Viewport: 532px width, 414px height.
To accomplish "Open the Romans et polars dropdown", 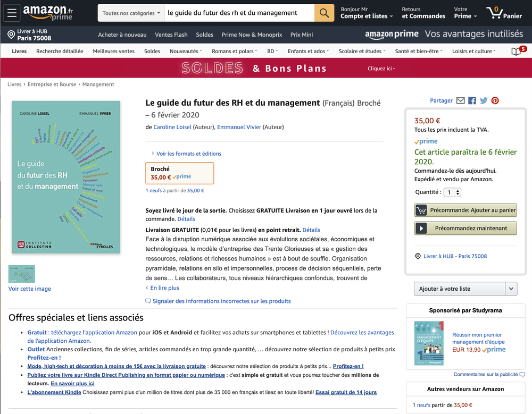I will pyautogui.click(x=235, y=51).
